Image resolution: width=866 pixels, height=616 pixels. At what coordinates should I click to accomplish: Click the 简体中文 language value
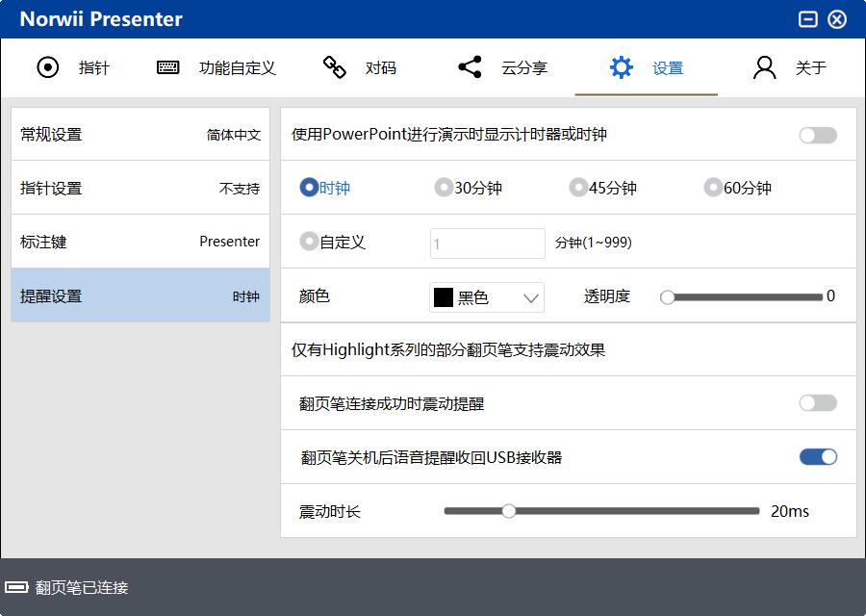pos(234,135)
